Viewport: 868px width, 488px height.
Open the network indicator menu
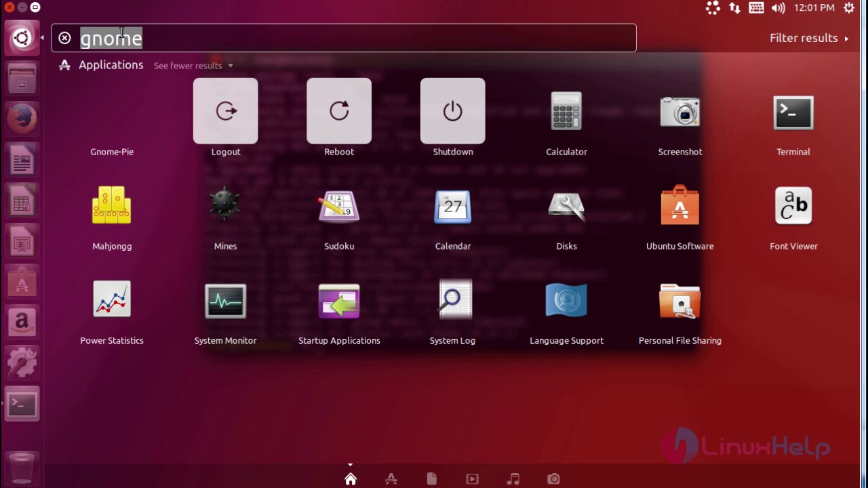734,8
